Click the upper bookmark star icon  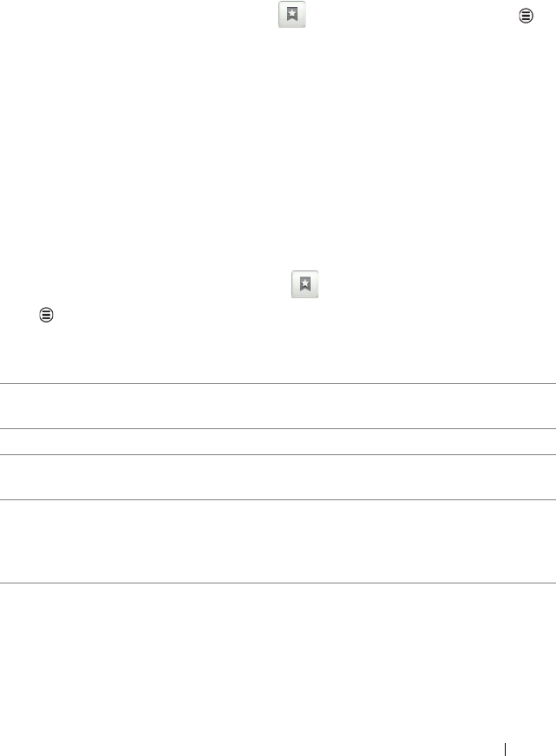coord(291,15)
